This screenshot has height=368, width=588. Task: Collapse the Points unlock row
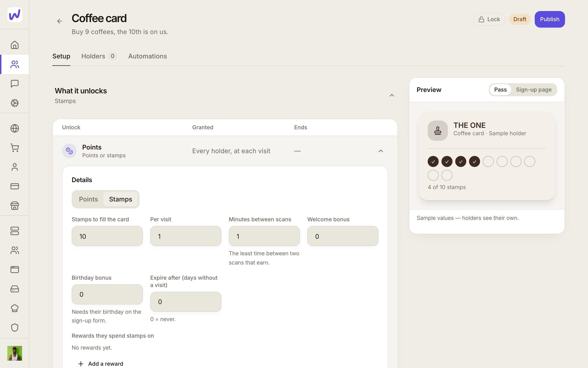381,151
